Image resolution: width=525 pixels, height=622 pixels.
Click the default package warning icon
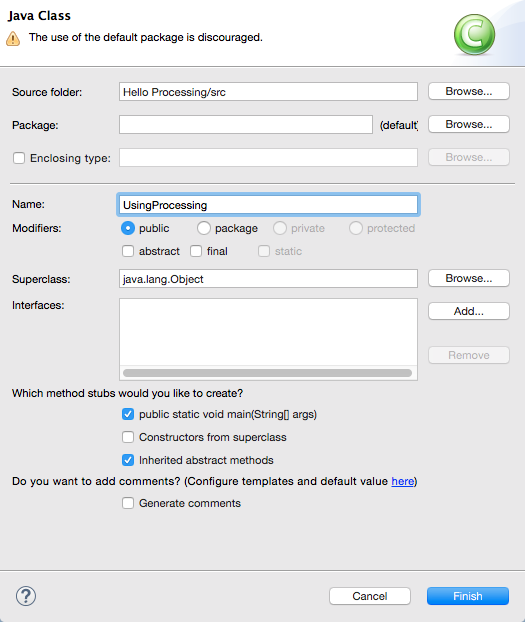(x=13, y=38)
